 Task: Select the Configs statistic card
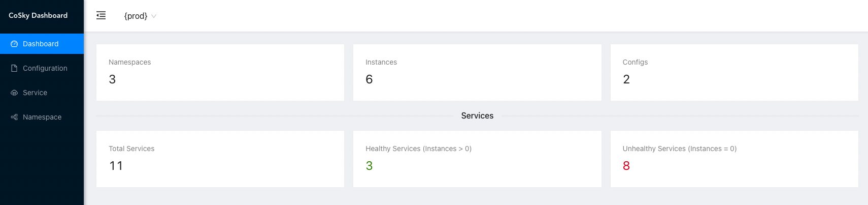[x=734, y=72]
